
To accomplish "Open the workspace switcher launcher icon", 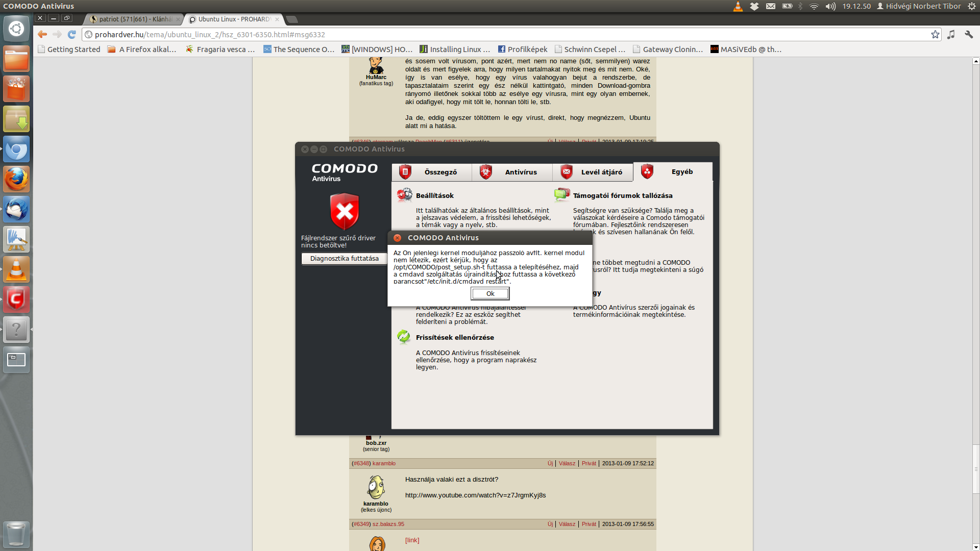I will click(16, 360).
